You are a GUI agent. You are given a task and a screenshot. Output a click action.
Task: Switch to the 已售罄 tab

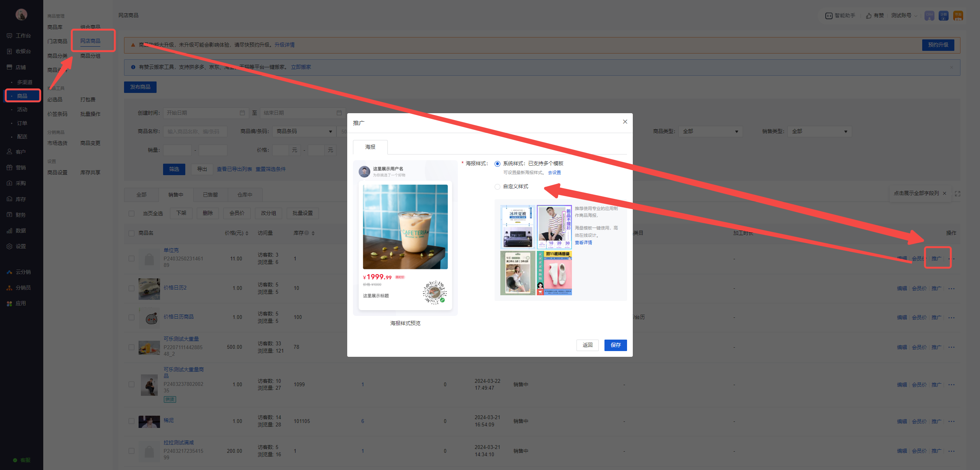pyautogui.click(x=210, y=195)
